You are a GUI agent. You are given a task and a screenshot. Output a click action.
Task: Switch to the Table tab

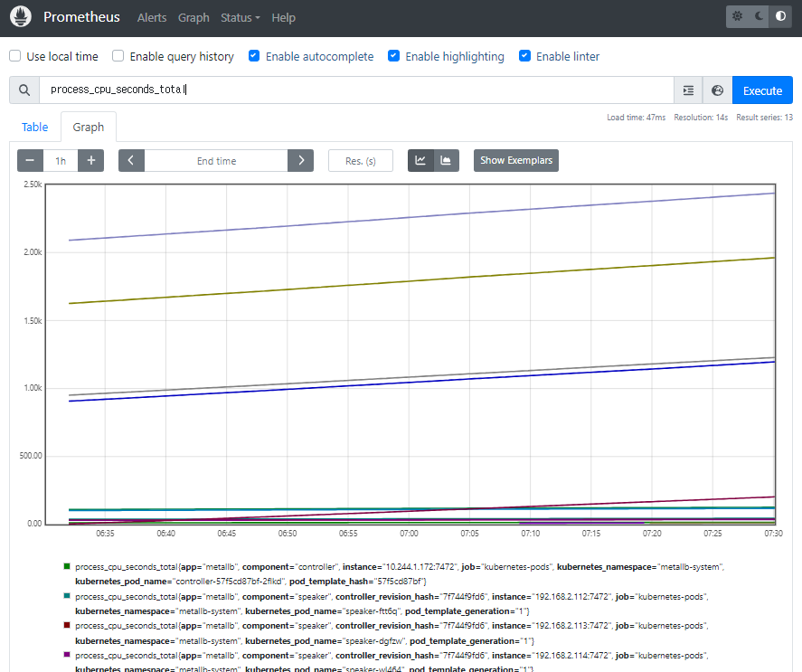pos(34,127)
